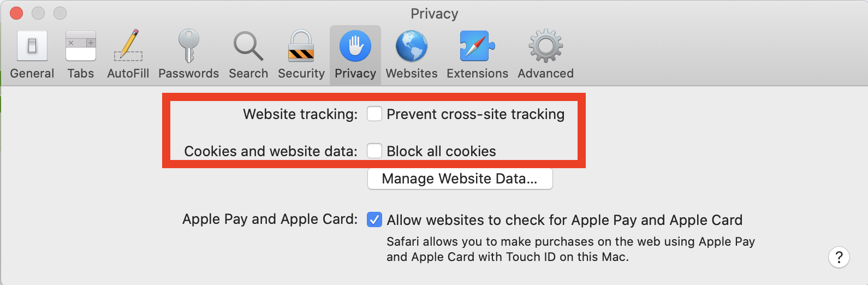Check the Block all cookies box
This screenshot has height=285, width=868.
pyautogui.click(x=374, y=151)
